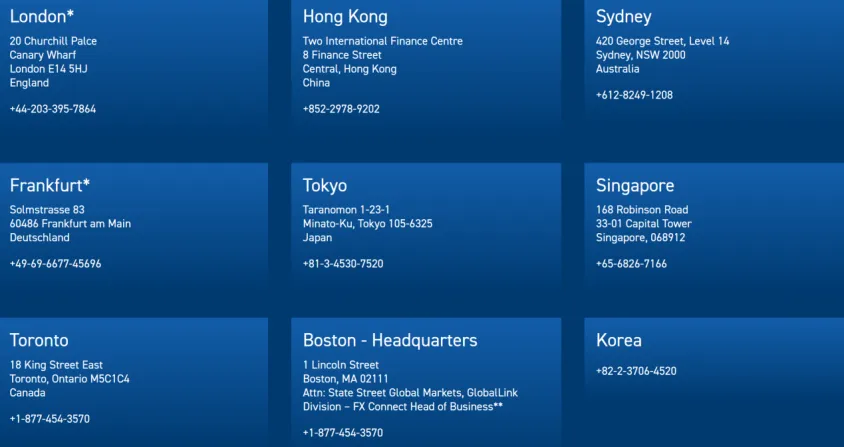Click the Japan country line

pos(318,238)
